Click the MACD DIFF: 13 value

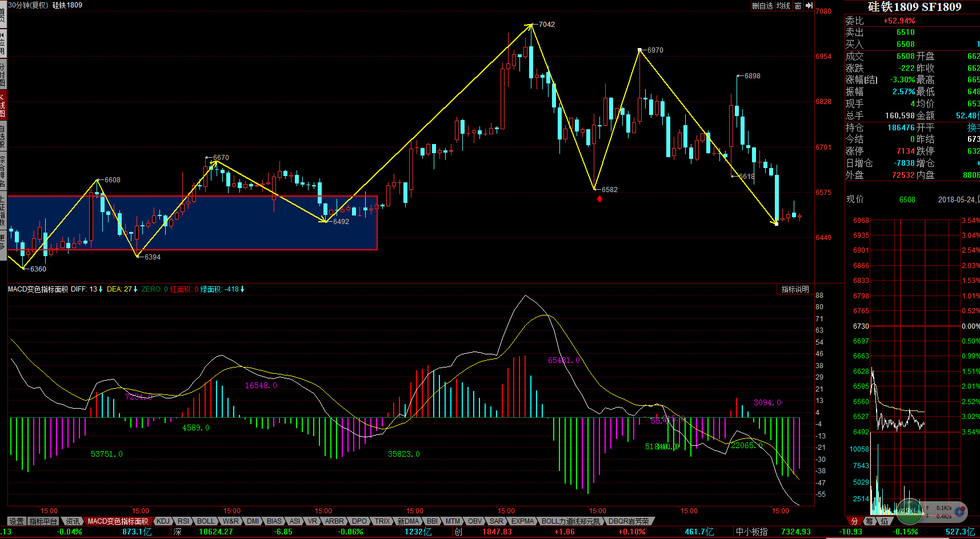pyautogui.click(x=86, y=289)
